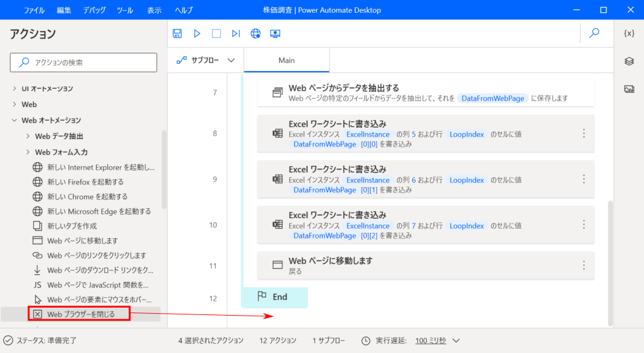Select Web ページで JavaScript 関数 action
Viewport: 644px width, 353px height.
tap(91, 285)
